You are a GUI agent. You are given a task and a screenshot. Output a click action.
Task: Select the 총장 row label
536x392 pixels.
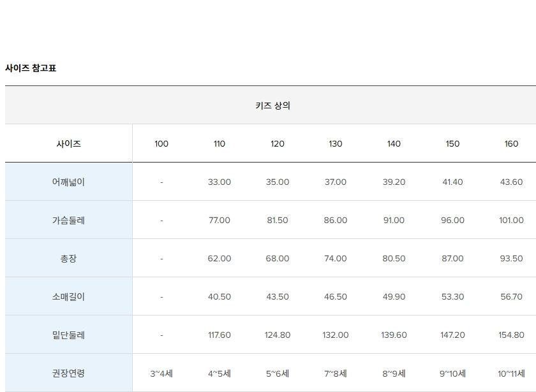coord(68,259)
